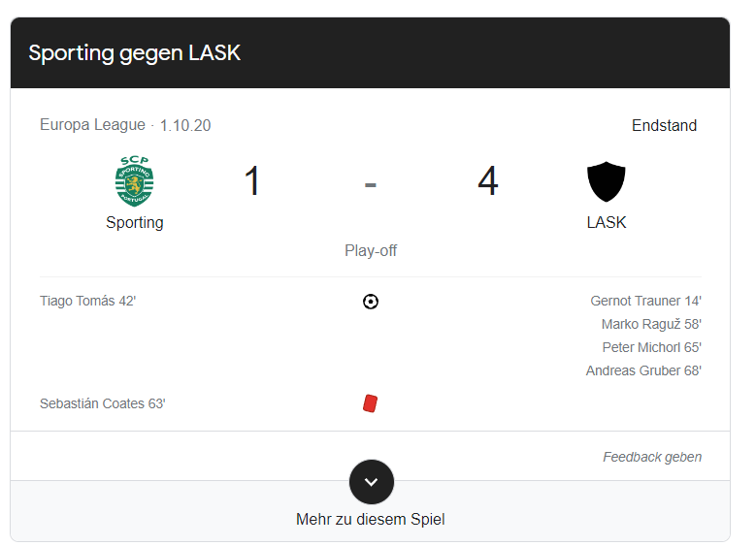Viewport: 756px width, 546px height.
Task: Click the Tiago Tomás 42' goal entry
Action: pyautogui.click(x=87, y=302)
